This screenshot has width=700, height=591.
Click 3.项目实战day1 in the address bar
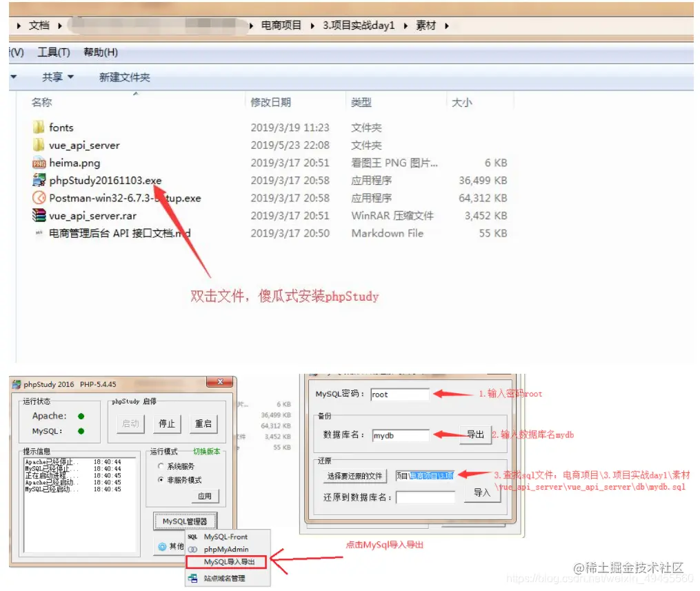pos(359,26)
